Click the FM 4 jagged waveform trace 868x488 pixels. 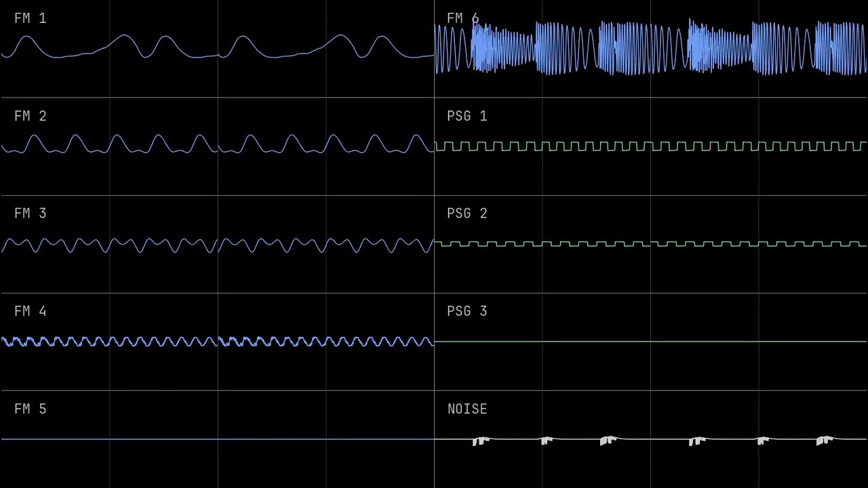(217, 342)
